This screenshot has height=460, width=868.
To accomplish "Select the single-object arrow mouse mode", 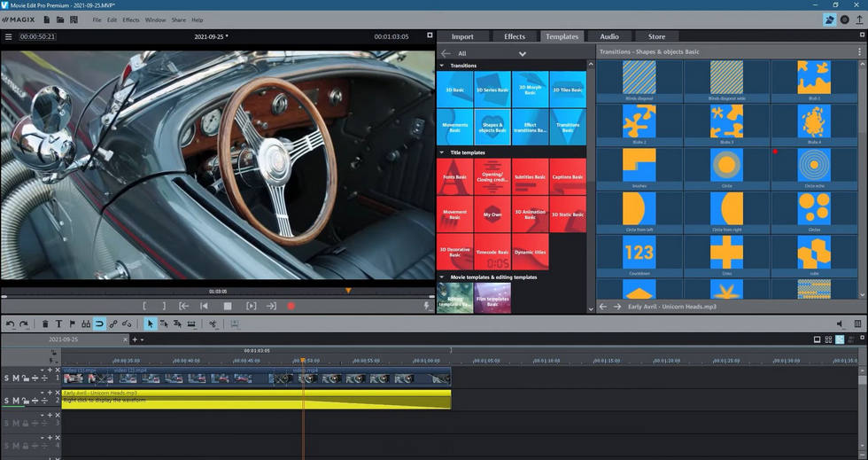I will [150, 324].
